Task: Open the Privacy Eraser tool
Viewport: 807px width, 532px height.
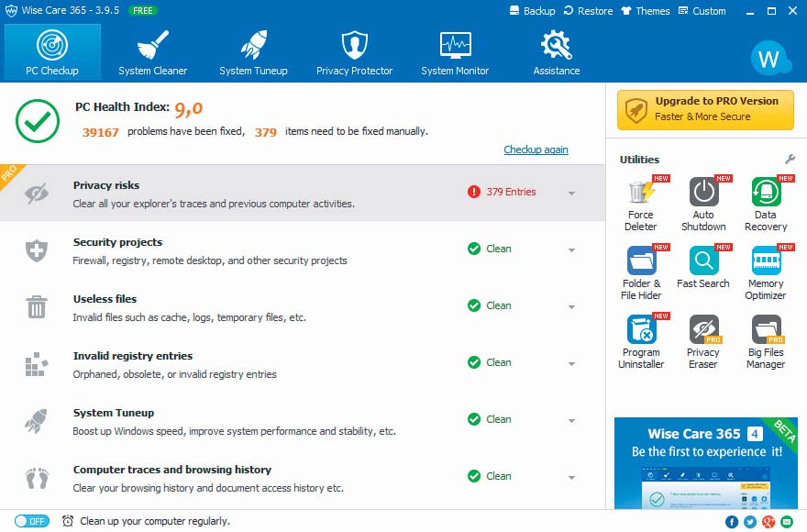Action: coord(703,342)
